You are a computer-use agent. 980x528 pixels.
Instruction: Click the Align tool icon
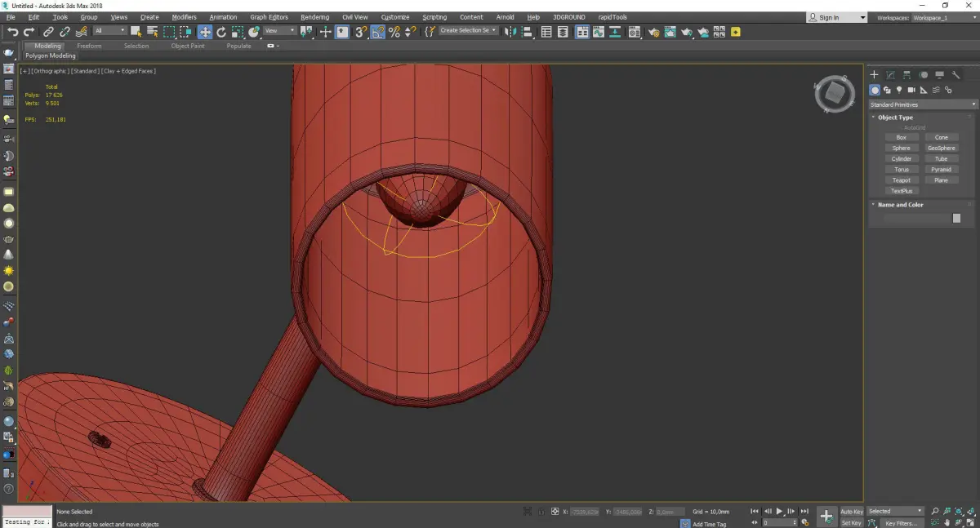click(527, 32)
